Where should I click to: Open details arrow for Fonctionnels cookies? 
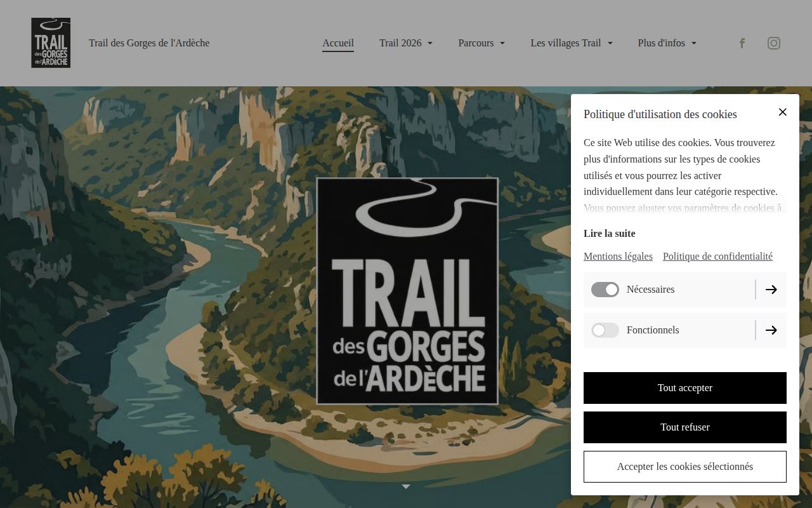[x=771, y=330]
